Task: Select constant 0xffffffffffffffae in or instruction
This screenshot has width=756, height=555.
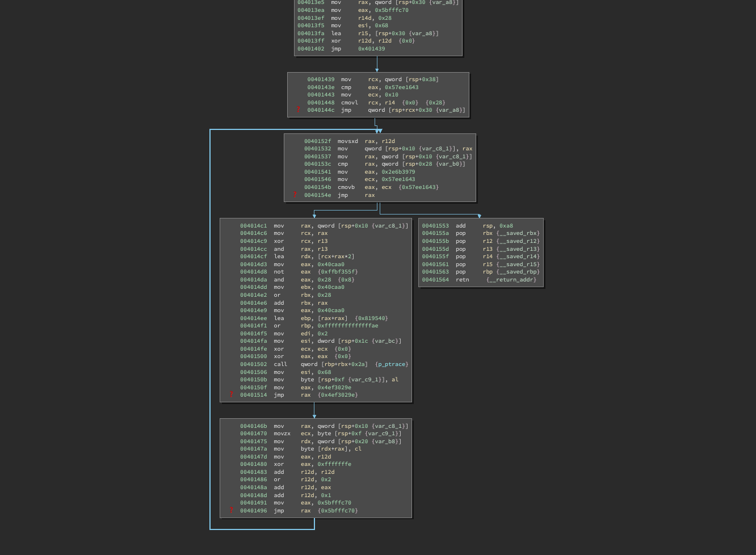Action: (347, 326)
